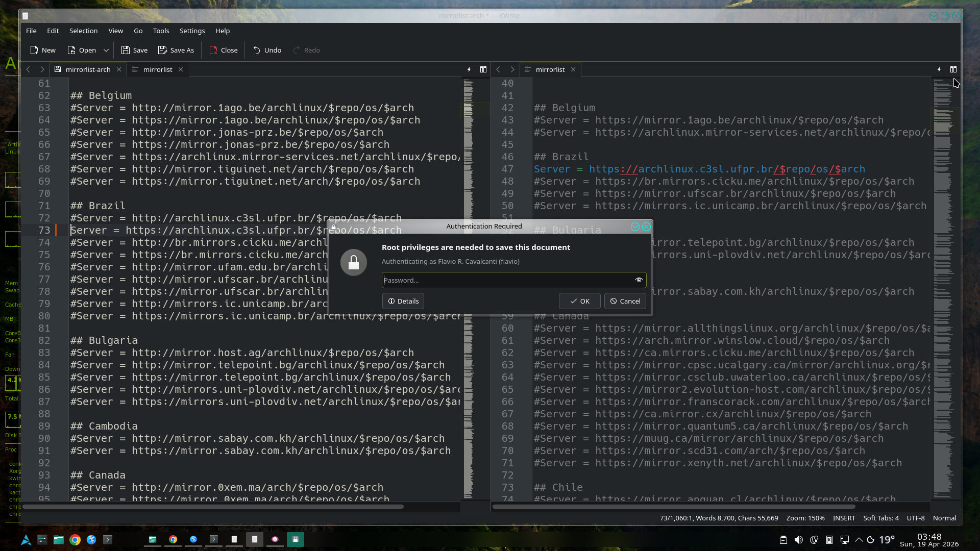Open the Soft Tabs: 4 indentation selector
The width and height of the screenshot is (980, 551).
(x=880, y=518)
